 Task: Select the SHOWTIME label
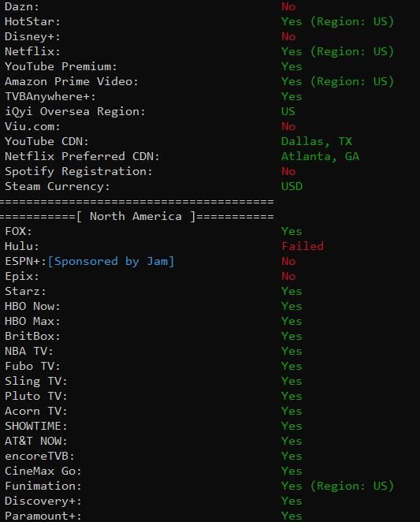(36, 426)
